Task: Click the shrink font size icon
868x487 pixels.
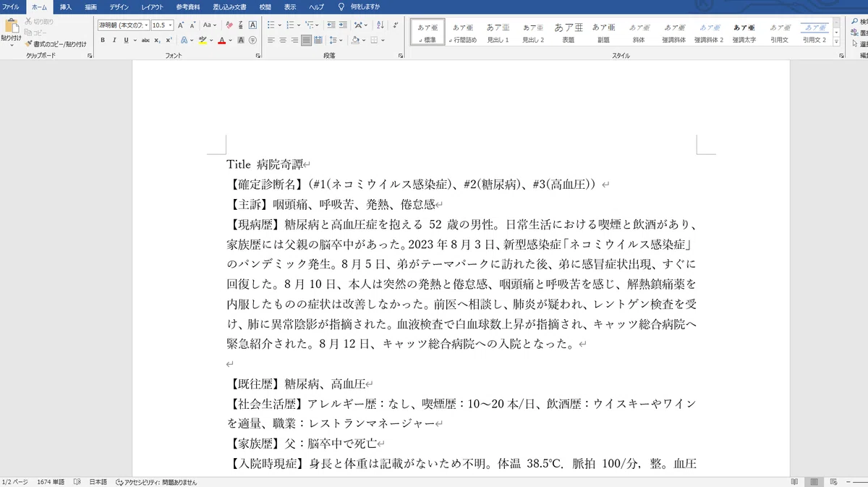Action: [193, 25]
